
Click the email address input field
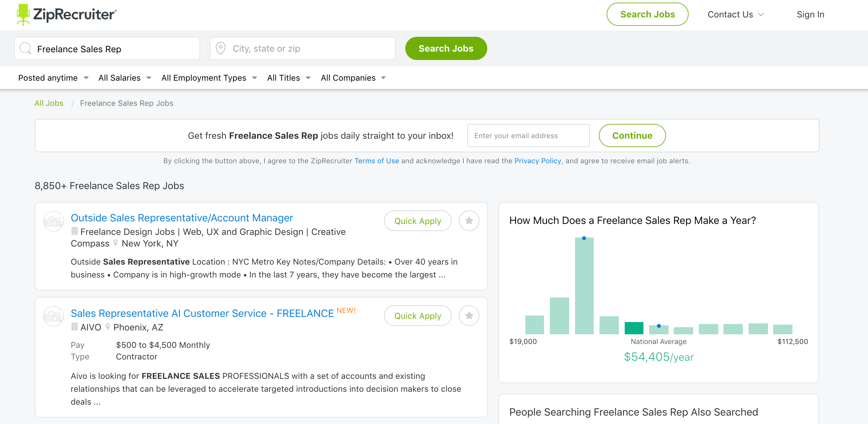click(528, 136)
